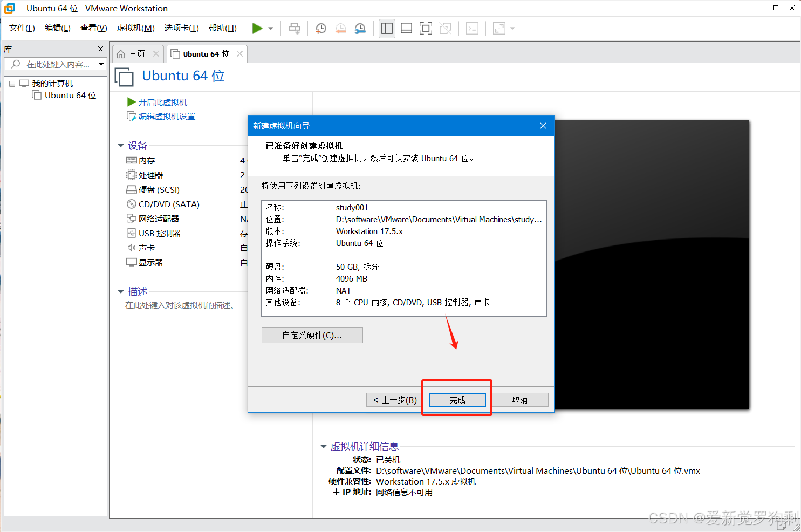Image resolution: width=801 pixels, height=532 pixels.
Task: Click the Workstation 17.5.x version value
Action: pyautogui.click(x=369, y=231)
